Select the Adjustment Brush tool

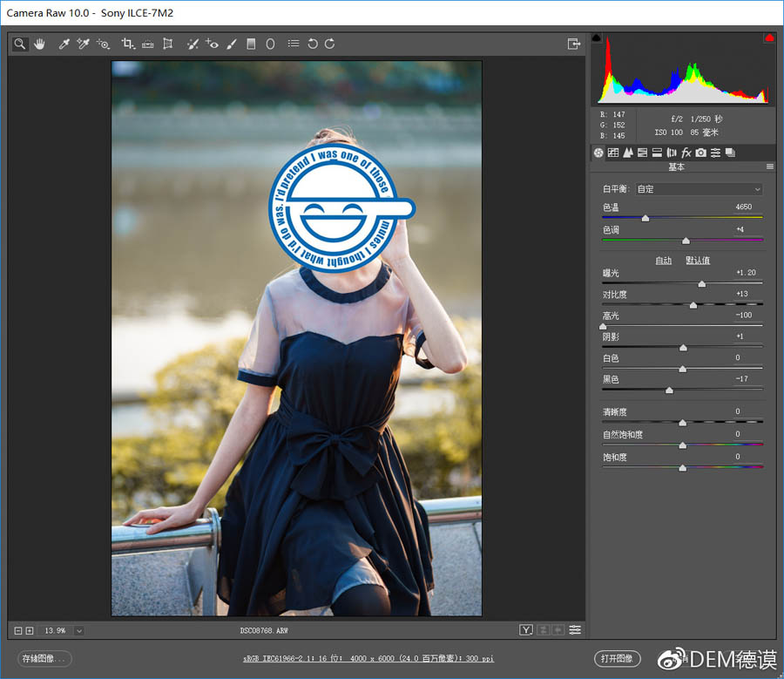click(232, 44)
